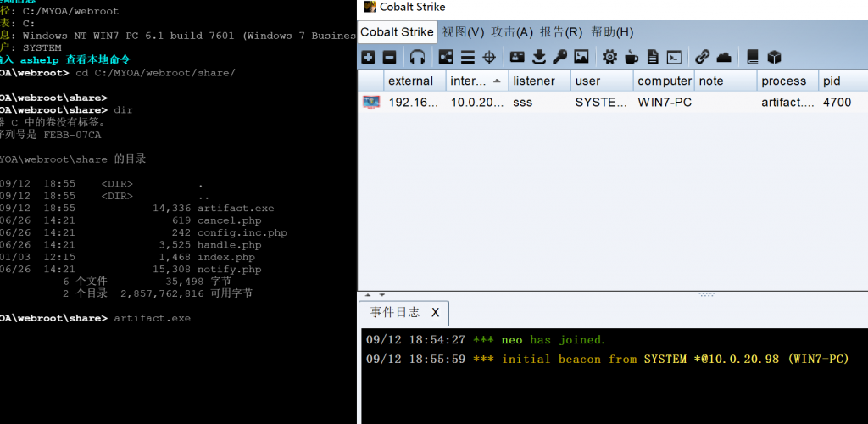Switch to target table crosshair icon
The height and width of the screenshot is (424, 868).
489,57
